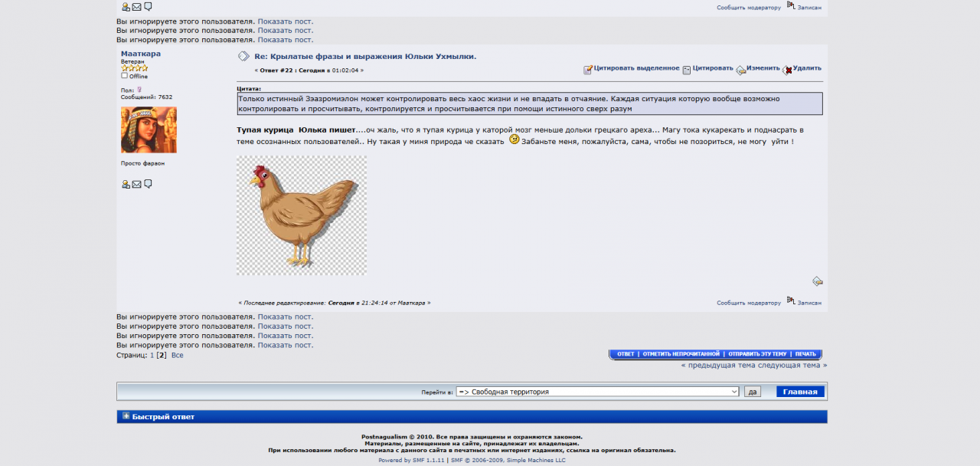This screenshot has height=466, width=980.
Task: Click the Цитировать quote icon
Action: (687, 70)
